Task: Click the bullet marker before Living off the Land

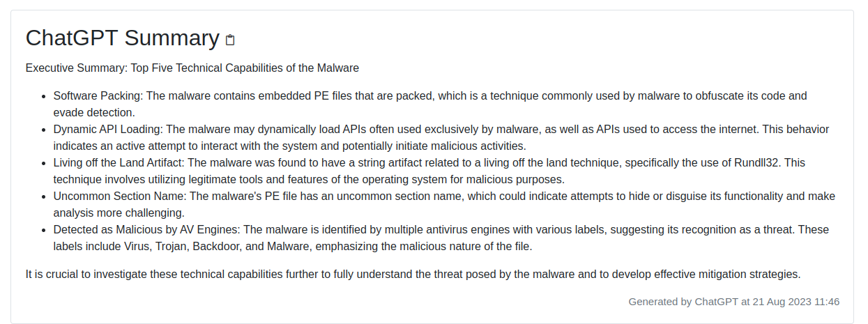Action: coord(45,163)
